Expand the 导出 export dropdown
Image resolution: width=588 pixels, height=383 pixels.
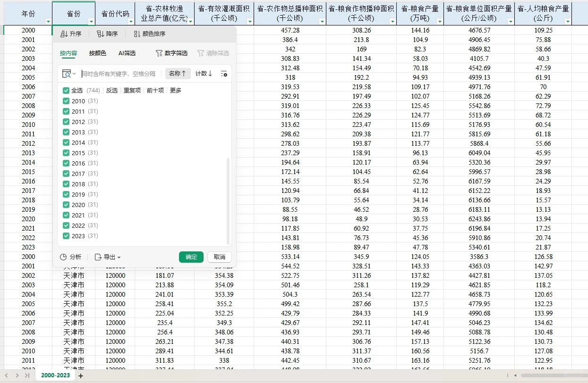pyautogui.click(x=107, y=257)
